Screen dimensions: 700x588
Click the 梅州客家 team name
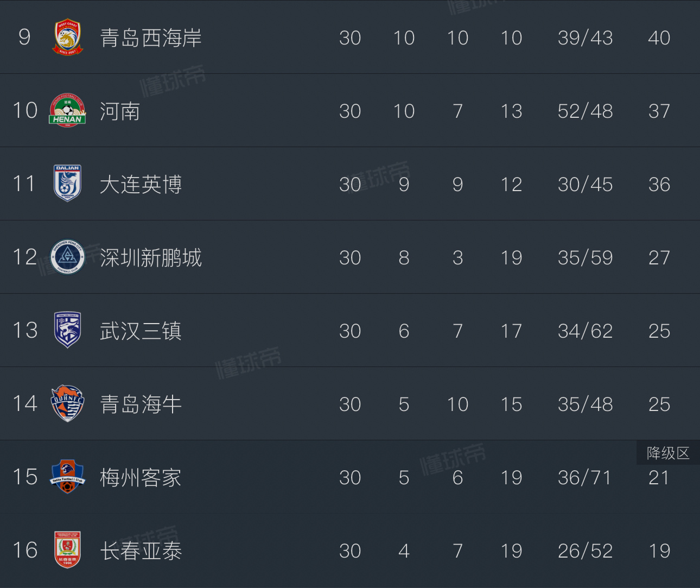point(141,478)
